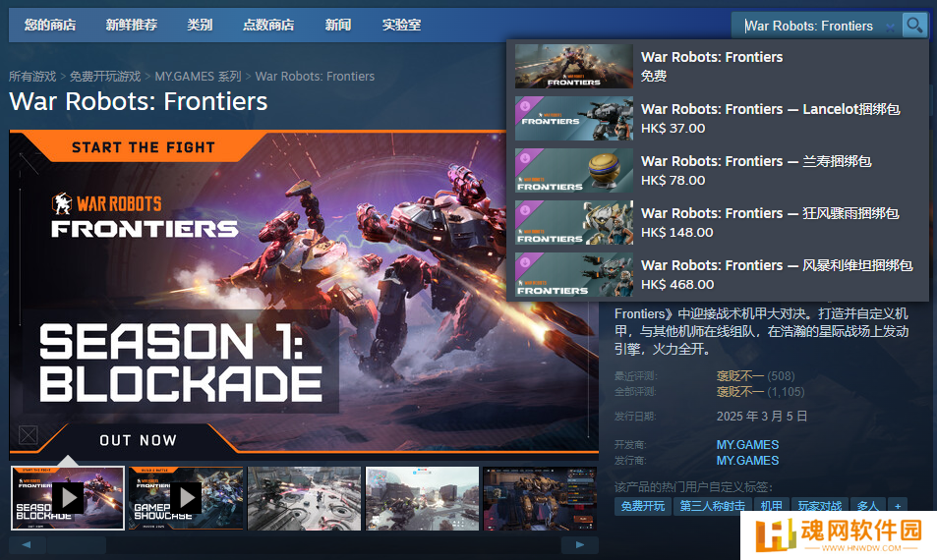The image size is (937, 560).
Task: Clear the search field with the x icon
Action: pyautogui.click(x=891, y=27)
